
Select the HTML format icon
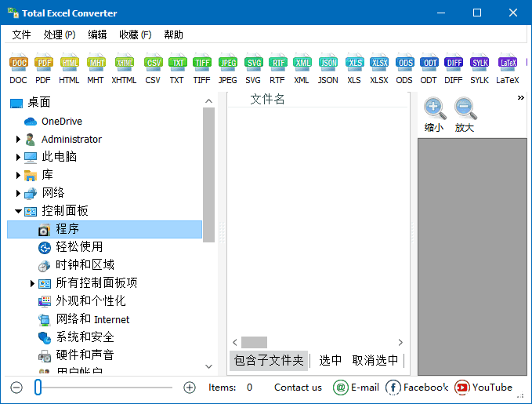click(69, 67)
